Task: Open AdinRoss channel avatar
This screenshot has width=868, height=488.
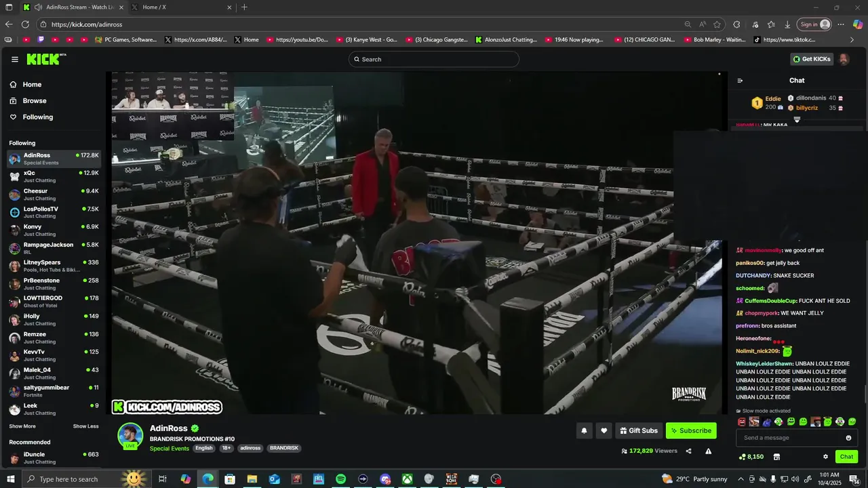Action: coord(130,436)
